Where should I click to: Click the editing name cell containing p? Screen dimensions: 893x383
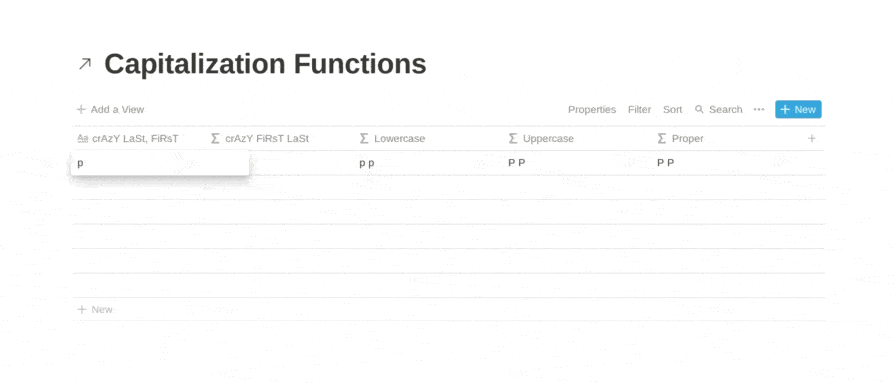click(160, 163)
